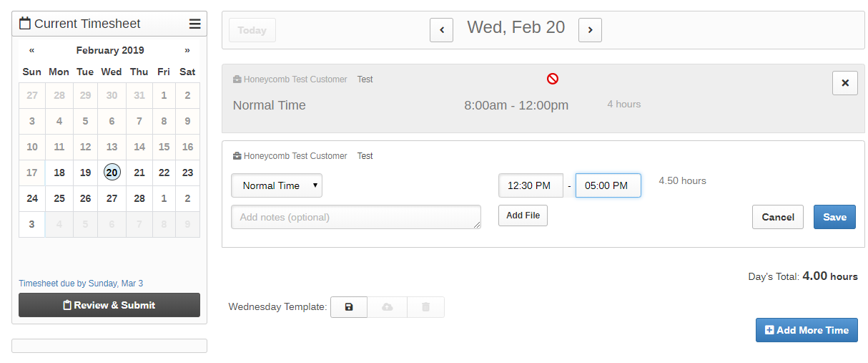Click the 12:30 PM start time field
The width and height of the screenshot is (868, 363).
530,185
